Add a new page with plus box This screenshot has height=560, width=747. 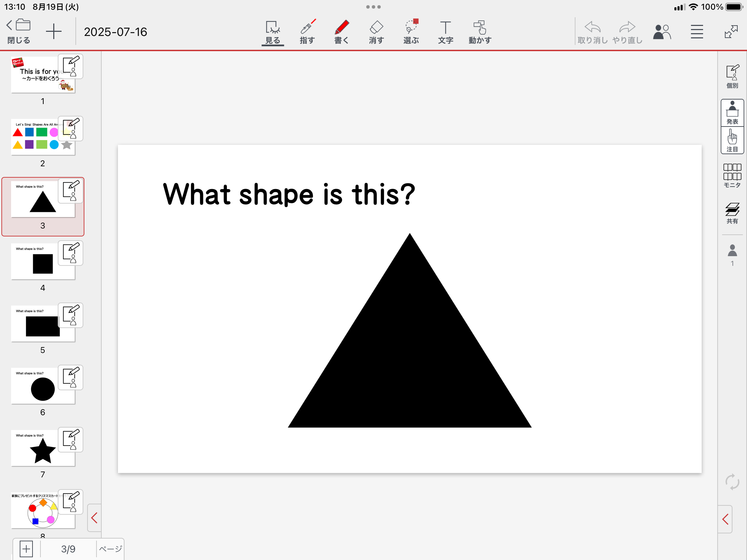(26, 549)
